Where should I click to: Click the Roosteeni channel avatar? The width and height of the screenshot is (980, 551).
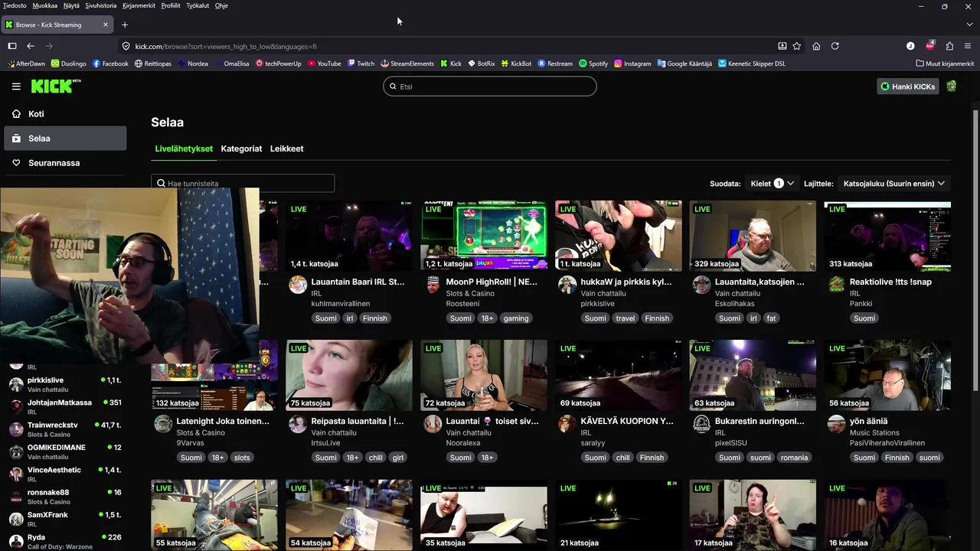[433, 285]
